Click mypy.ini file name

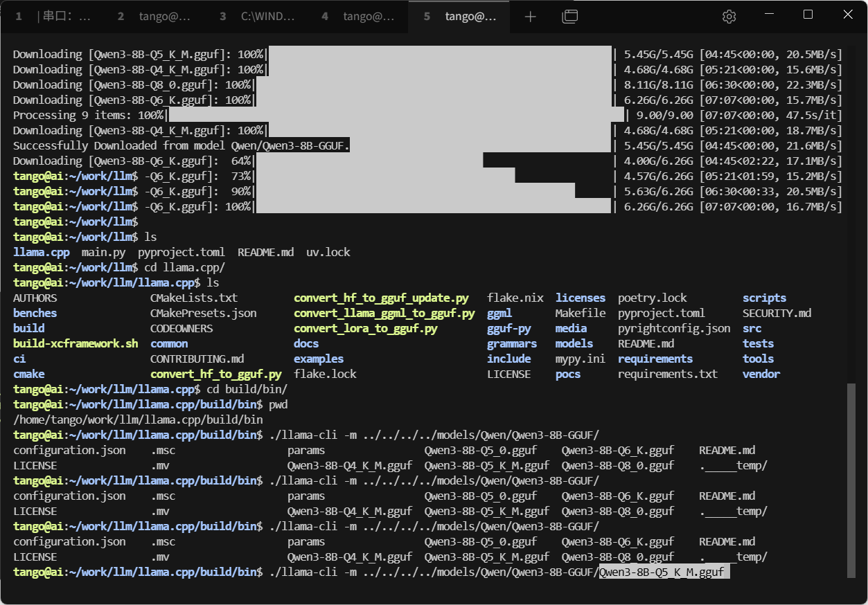581,359
